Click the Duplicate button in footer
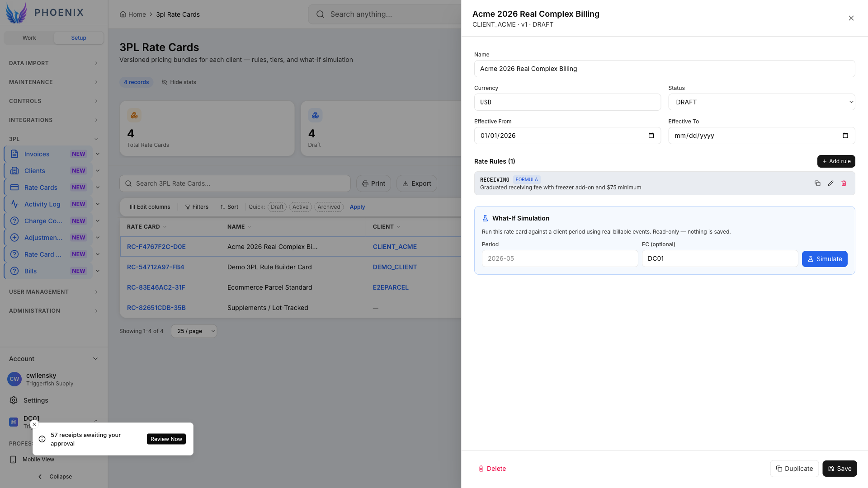 [x=794, y=469]
